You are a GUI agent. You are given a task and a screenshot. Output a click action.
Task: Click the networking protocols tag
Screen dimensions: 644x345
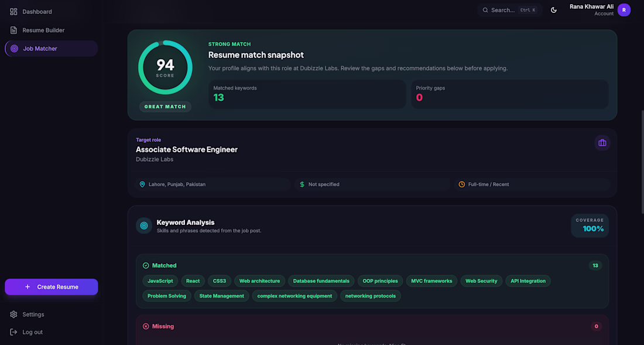[371, 296]
